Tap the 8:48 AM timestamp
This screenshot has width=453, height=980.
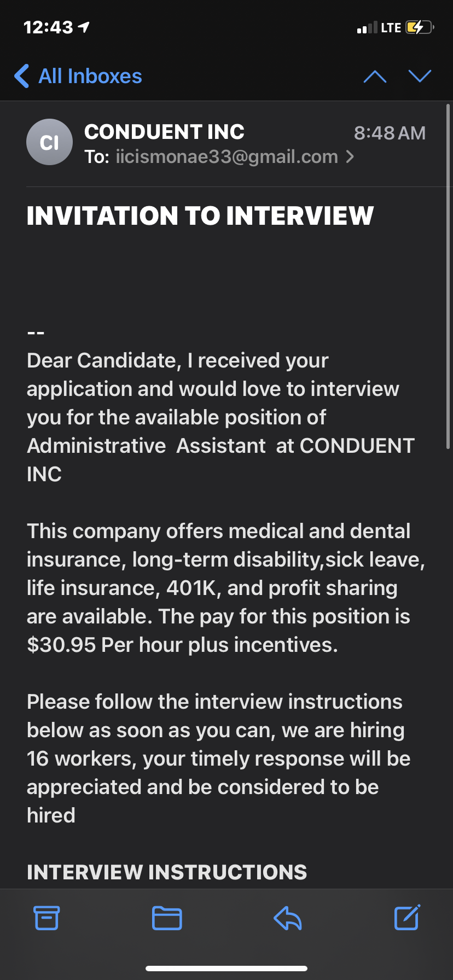point(390,133)
